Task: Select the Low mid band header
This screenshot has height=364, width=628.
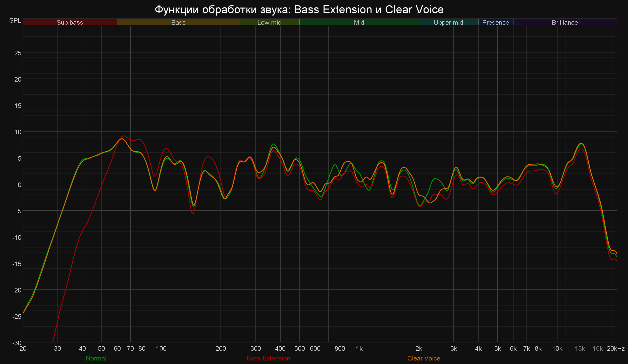Action: 269,22
